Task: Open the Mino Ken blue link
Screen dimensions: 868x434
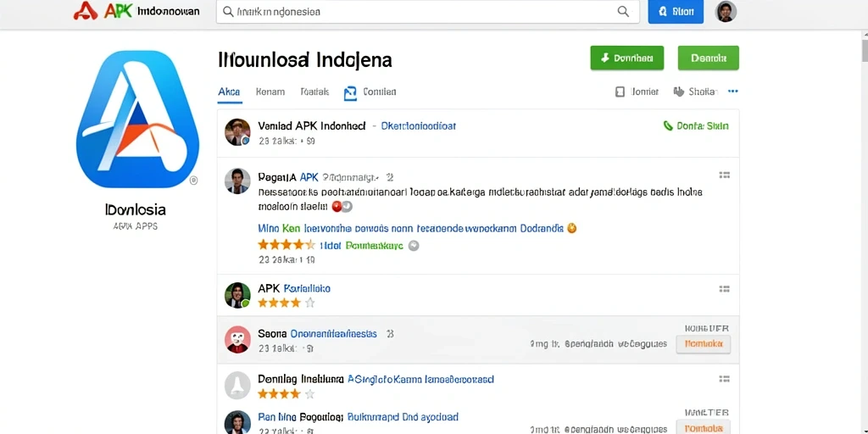Action: tap(410, 227)
